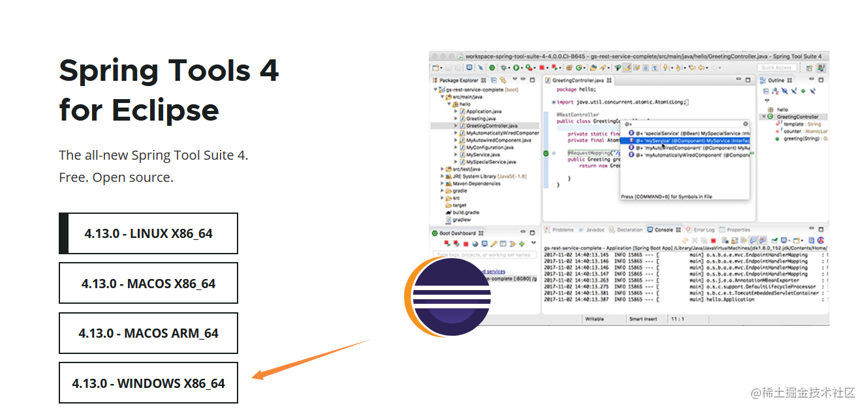The width and height of the screenshot is (868, 412).
Task: Click the red Terminate button in Console
Action: tap(713, 241)
